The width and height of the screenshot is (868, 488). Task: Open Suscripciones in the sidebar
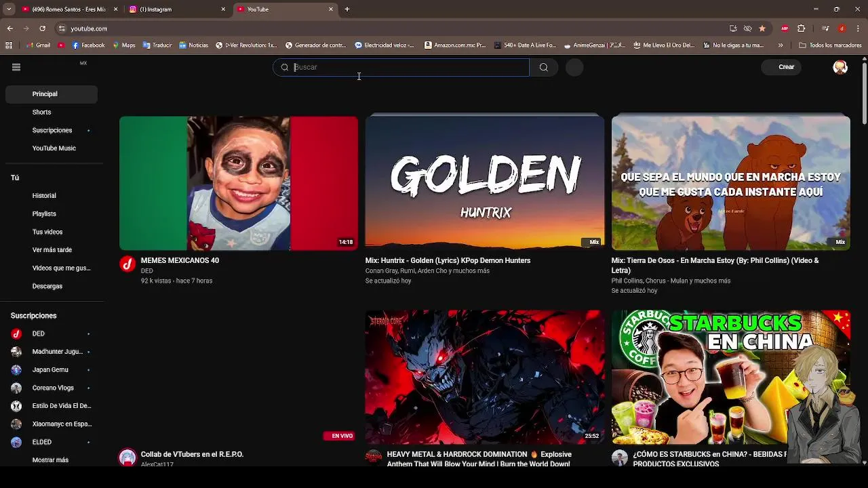(x=52, y=130)
